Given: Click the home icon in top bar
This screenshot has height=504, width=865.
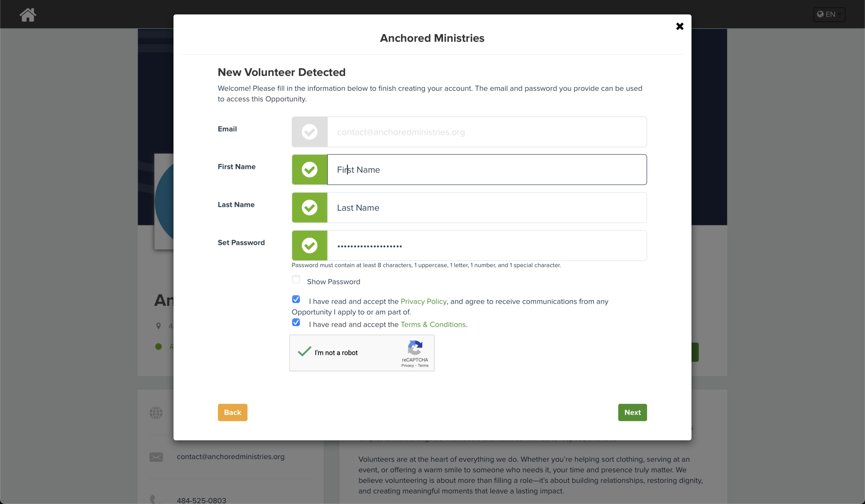Looking at the screenshot, I should pyautogui.click(x=28, y=15).
